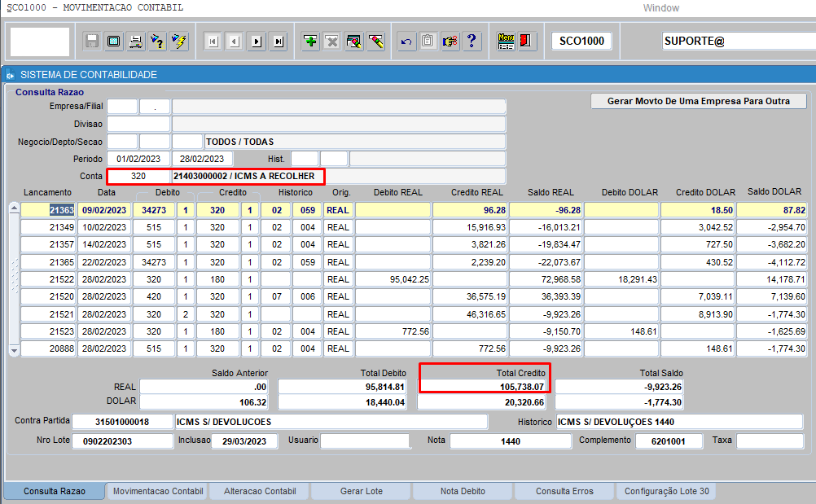Clear the record with the window eraser icon
Viewport: 816px width, 504px height.
354,41
